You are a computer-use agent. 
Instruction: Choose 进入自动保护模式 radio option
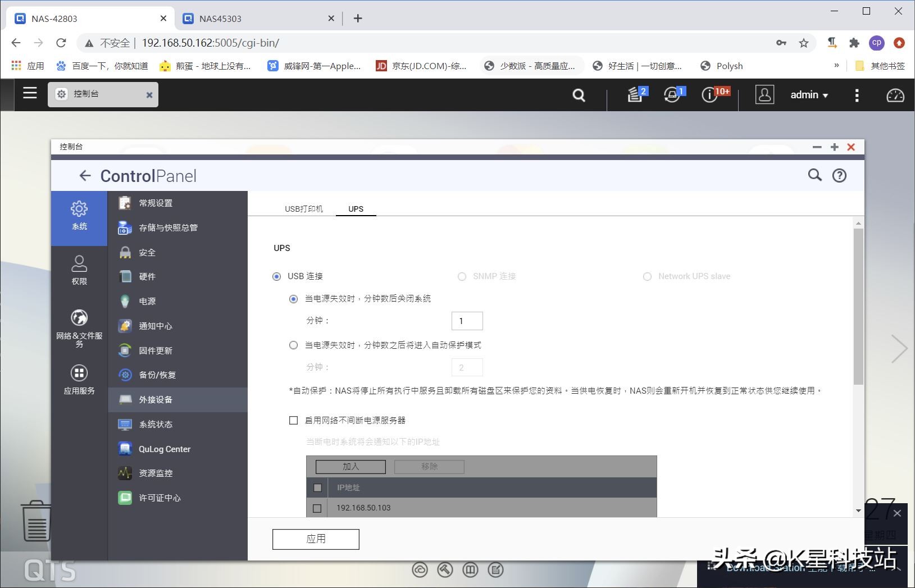pyautogui.click(x=293, y=345)
